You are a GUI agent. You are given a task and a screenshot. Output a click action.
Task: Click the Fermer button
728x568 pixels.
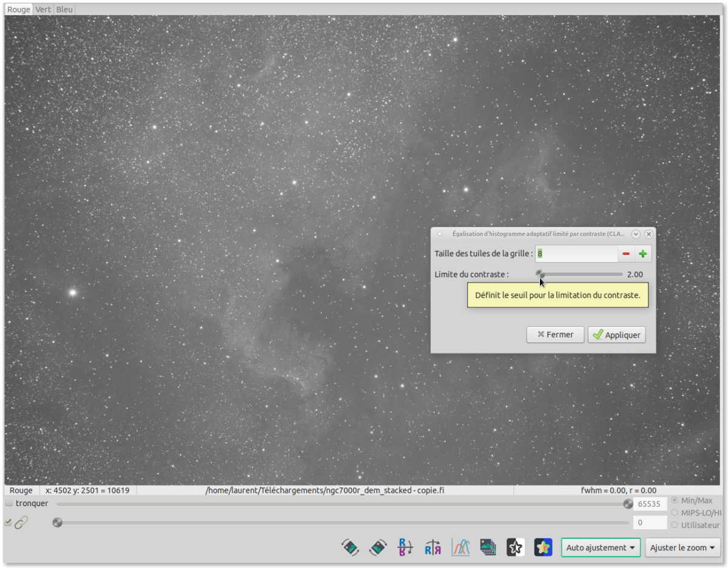click(x=555, y=335)
